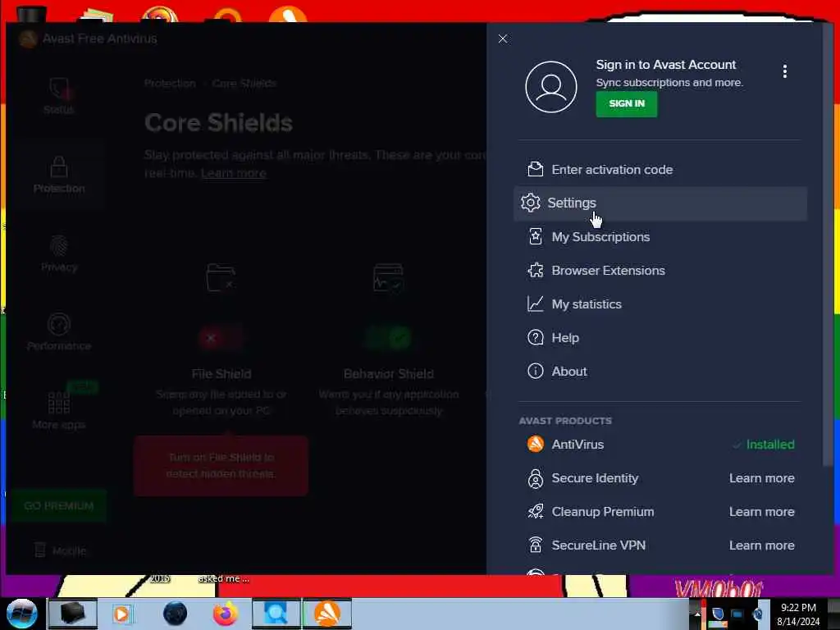Click the Behavior Shield monitor icon

tap(388, 277)
